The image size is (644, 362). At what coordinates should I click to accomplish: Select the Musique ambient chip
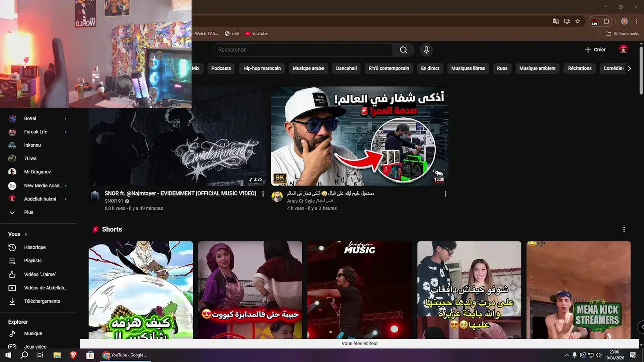(537, 68)
